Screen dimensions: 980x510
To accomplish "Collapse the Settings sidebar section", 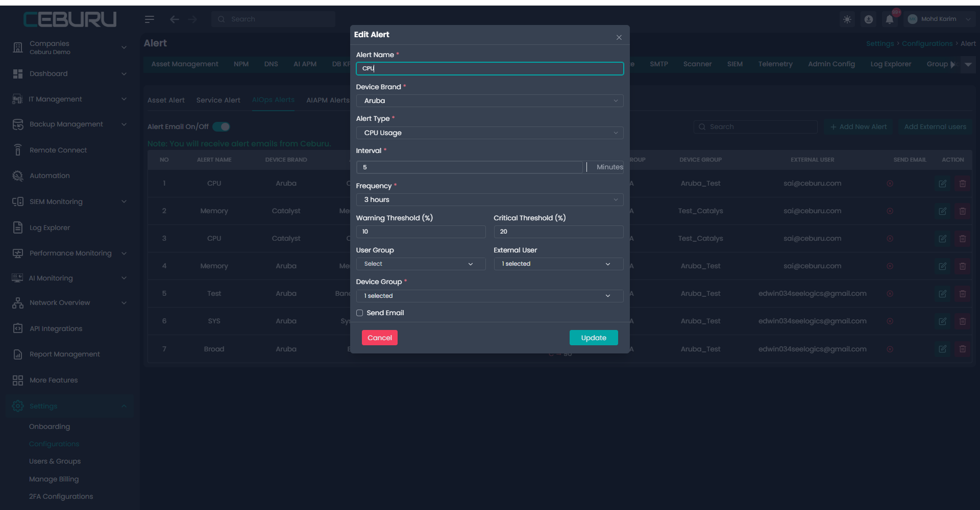I will point(70,406).
